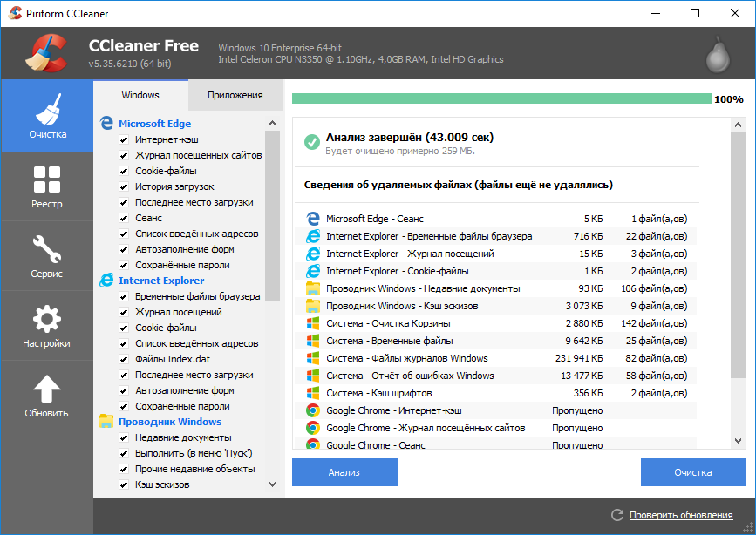The height and width of the screenshot is (535, 756).
Task: Run cleaning with the Очистка button
Action: tap(693, 472)
